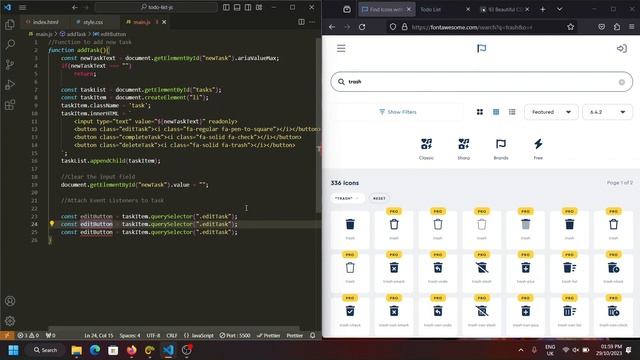The image size is (640, 360).
Task: Reload the Firefox page
Action: pos(362,27)
